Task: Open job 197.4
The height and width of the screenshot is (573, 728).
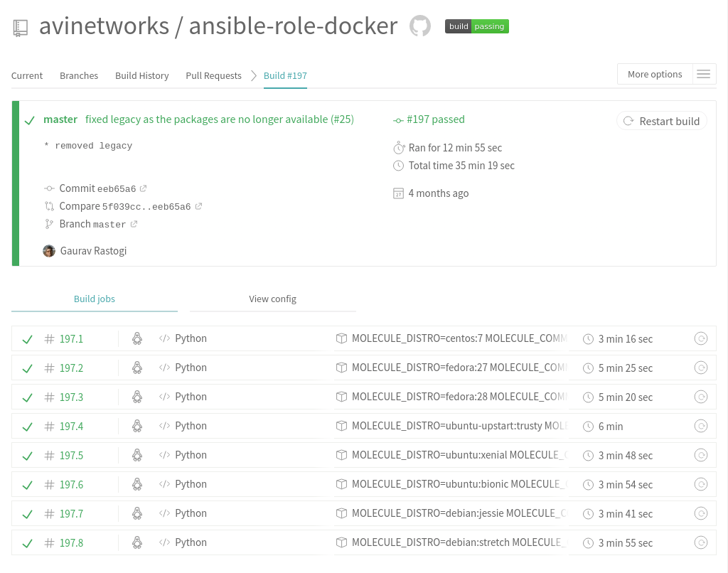Action: (x=71, y=427)
